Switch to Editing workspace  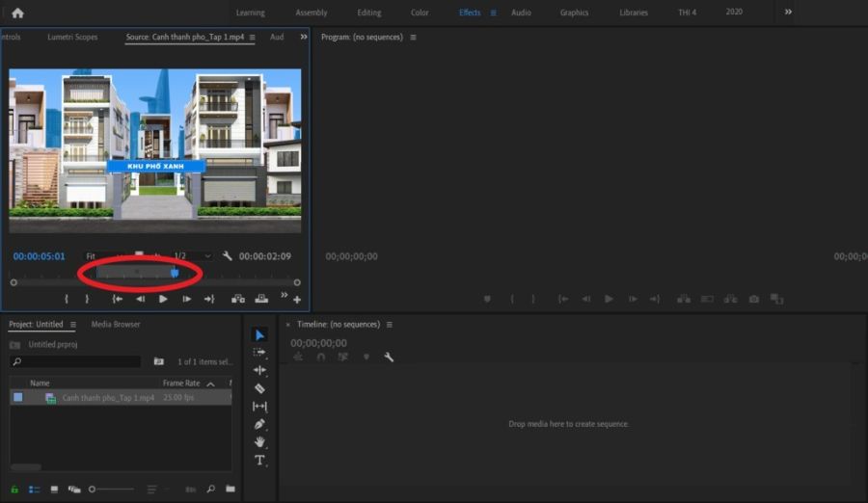[x=368, y=13]
